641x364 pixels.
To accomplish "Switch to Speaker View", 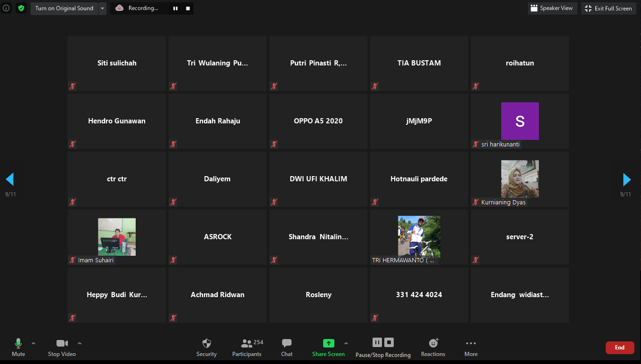I will point(552,8).
